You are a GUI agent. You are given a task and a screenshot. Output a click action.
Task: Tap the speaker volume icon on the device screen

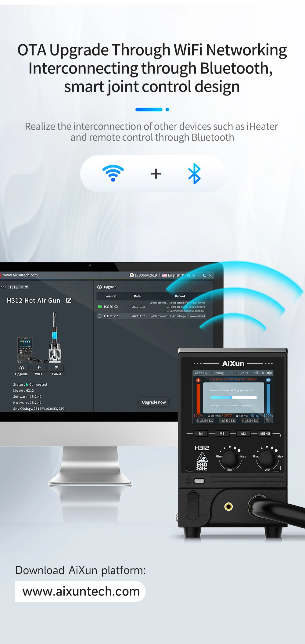[x=269, y=373]
